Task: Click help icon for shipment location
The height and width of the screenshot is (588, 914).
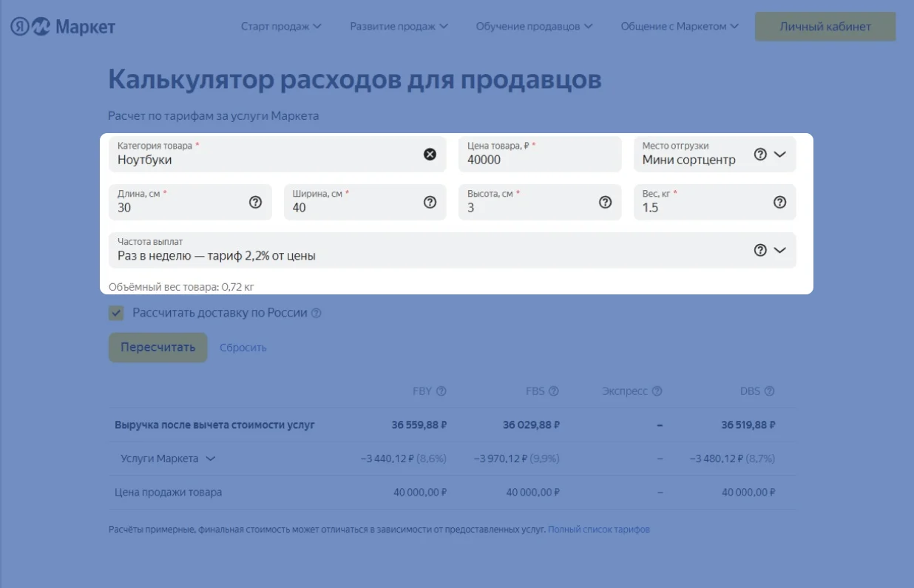Action: click(760, 155)
